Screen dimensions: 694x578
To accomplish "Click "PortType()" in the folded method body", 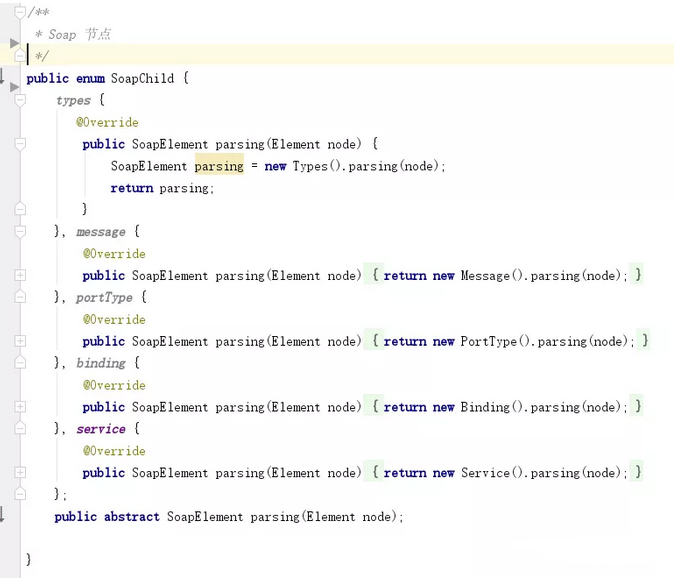I will coord(495,341).
